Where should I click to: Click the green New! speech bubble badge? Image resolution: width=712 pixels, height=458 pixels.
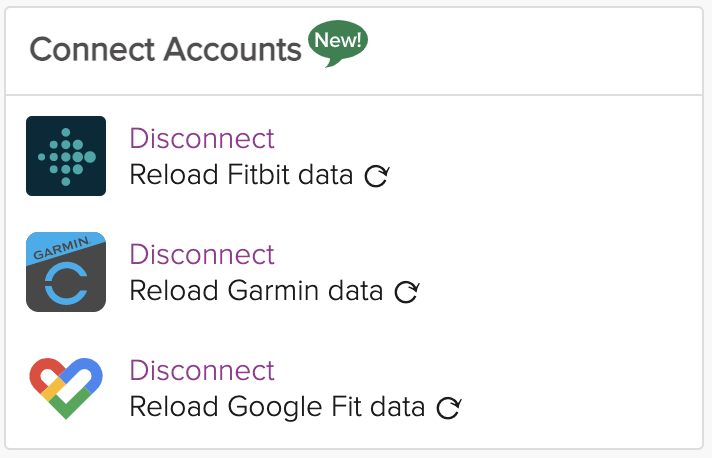pyautogui.click(x=338, y=43)
